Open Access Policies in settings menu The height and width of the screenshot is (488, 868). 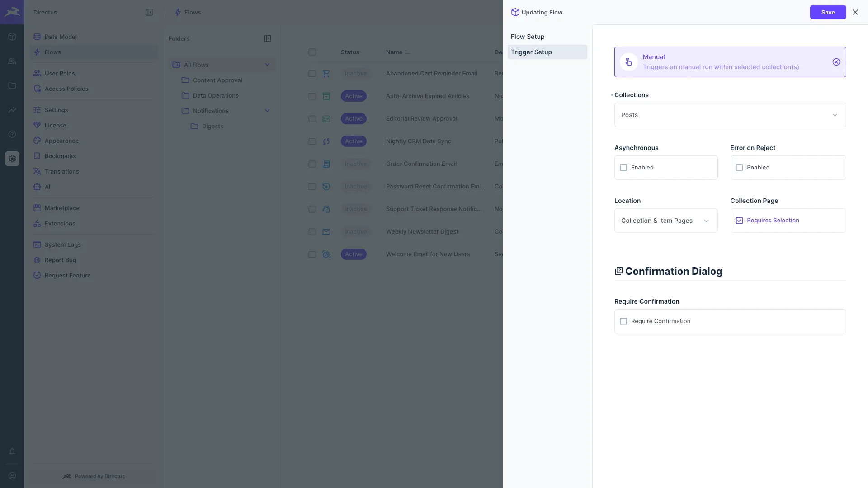point(94,89)
